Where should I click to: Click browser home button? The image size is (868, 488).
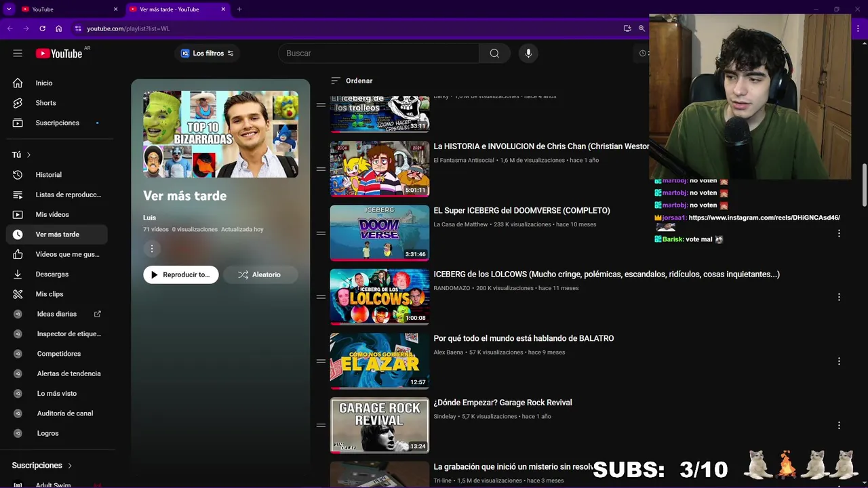[59, 28]
